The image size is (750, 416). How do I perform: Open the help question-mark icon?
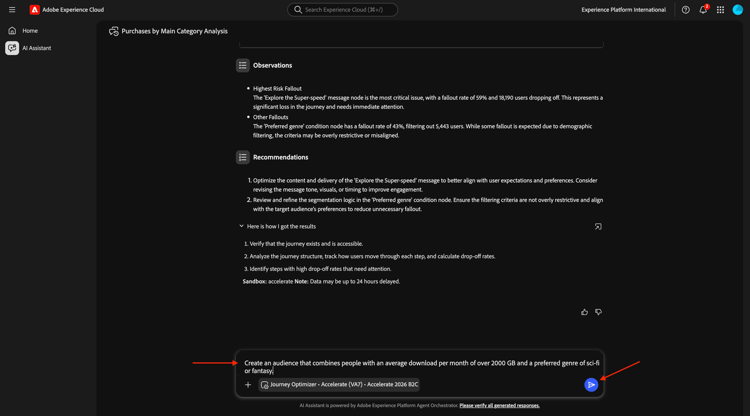coord(685,10)
